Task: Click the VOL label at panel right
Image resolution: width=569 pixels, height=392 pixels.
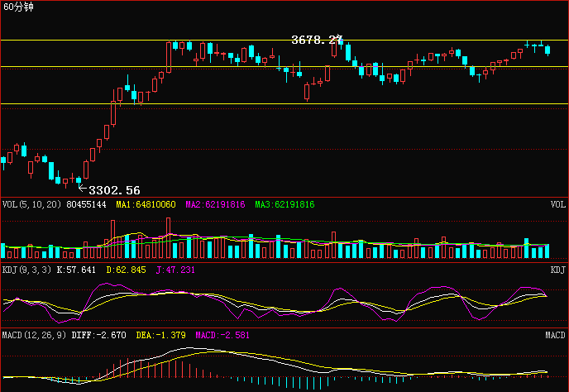Action: point(557,204)
